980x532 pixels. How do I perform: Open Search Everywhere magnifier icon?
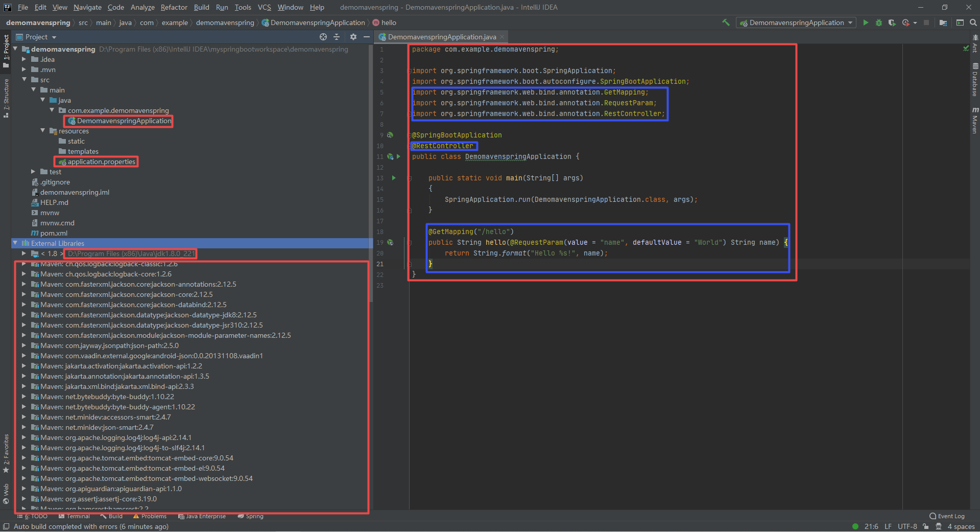973,22
